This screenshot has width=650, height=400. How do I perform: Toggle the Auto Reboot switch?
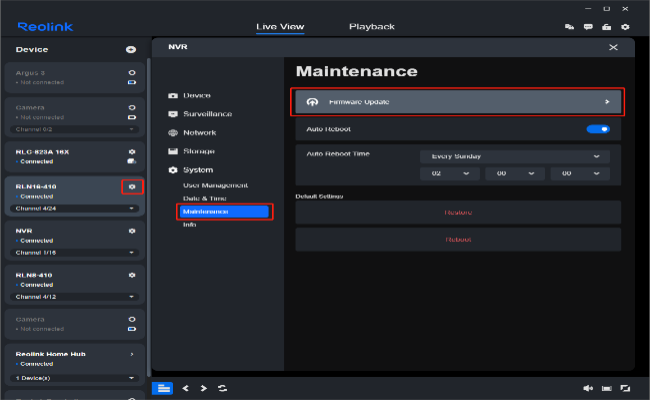(x=598, y=129)
